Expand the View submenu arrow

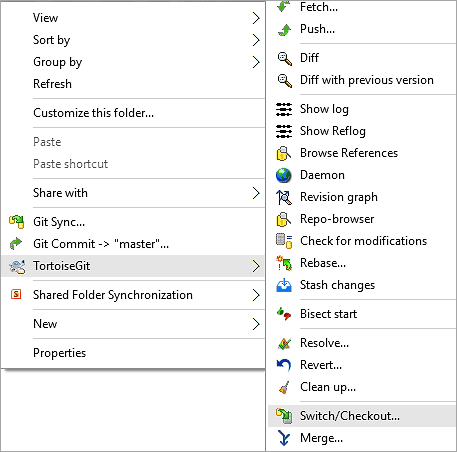point(256,18)
